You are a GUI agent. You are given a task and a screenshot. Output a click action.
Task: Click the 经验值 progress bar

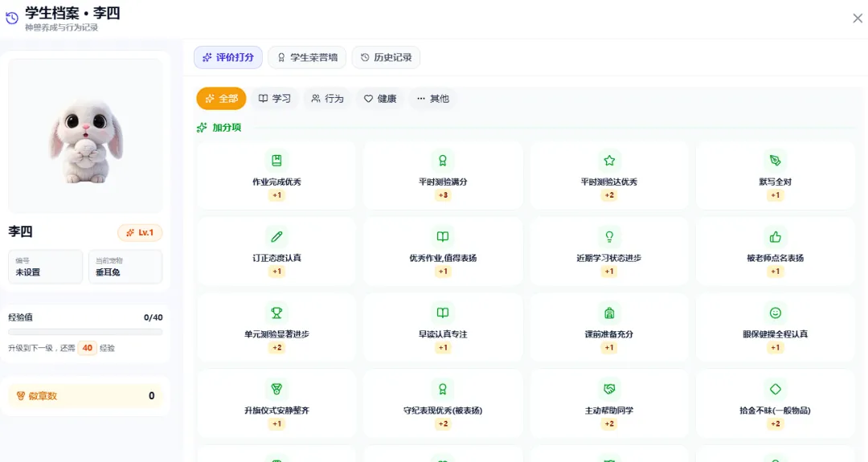pyautogui.click(x=85, y=333)
